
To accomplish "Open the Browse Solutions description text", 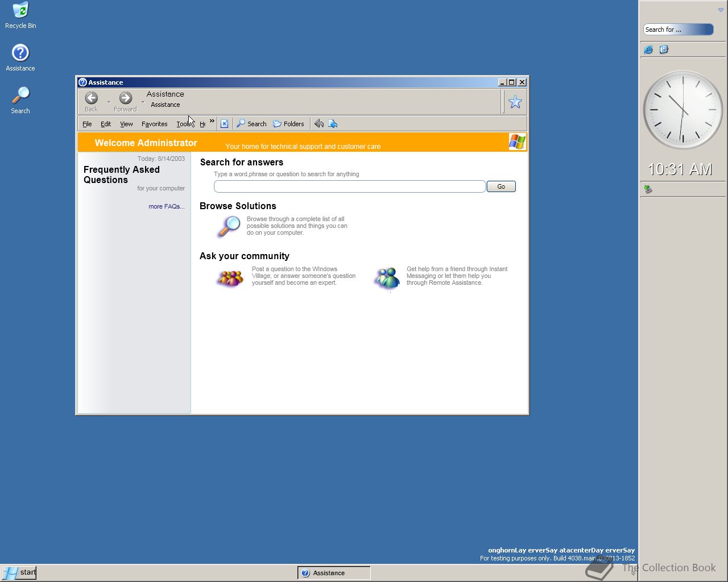I will (x=297, y=226).
